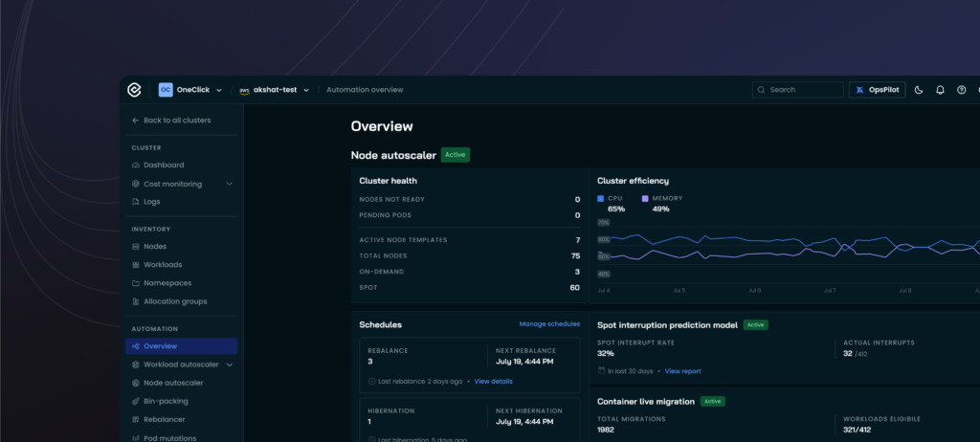Click the Automation overview breadcrumb
Image resolution: width=980 pixels, height=442 pixels.
point(365,90)
